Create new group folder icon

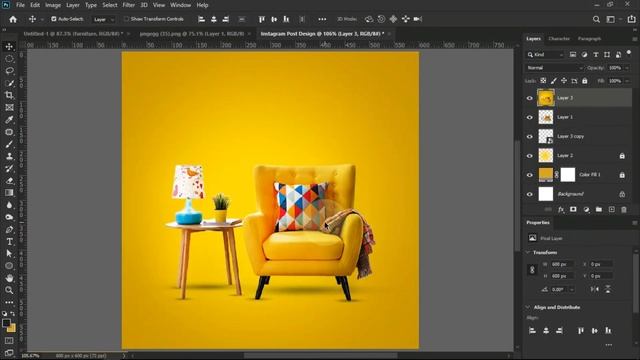598,209
